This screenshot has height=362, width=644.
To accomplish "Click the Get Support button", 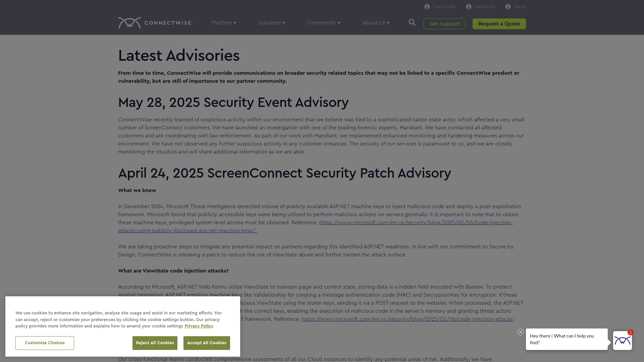I will pos(444,24).
